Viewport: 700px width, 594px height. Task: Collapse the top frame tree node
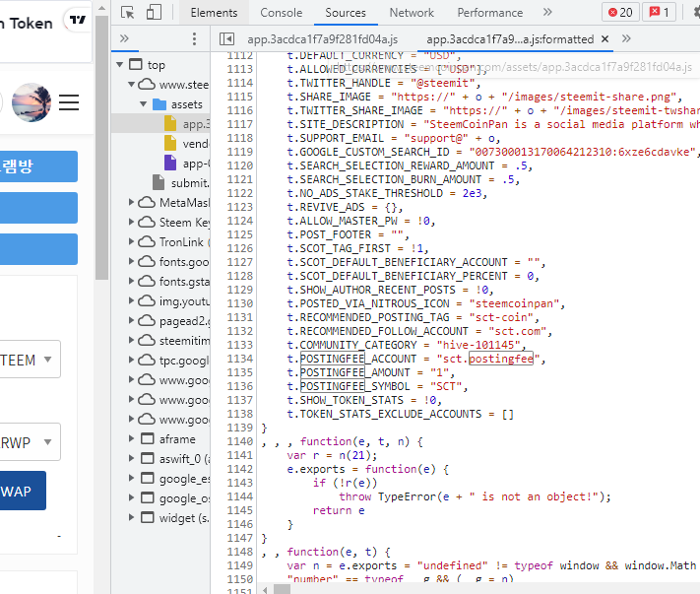coord(120,65)
